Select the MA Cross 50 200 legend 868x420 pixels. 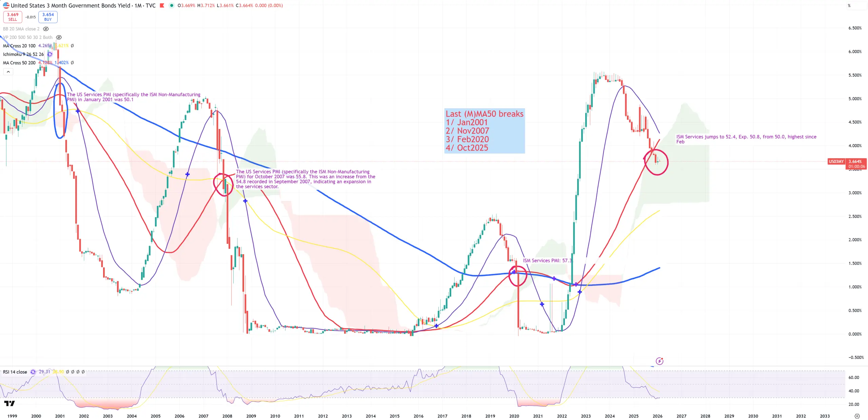point(19,63)
